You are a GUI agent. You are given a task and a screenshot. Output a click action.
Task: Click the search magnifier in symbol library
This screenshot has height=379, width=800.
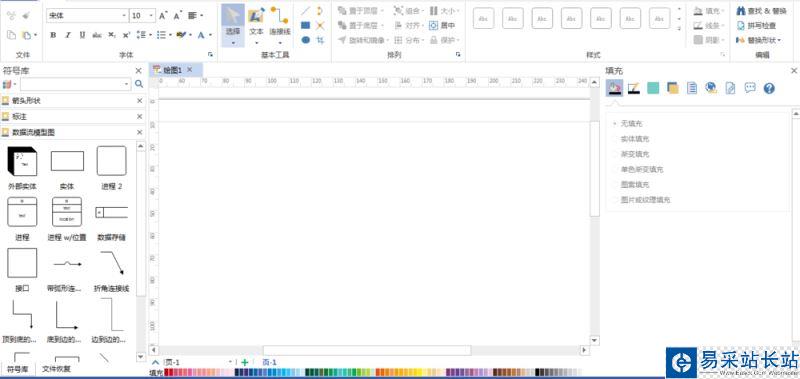pyautogui.click(x=139, y=84)
